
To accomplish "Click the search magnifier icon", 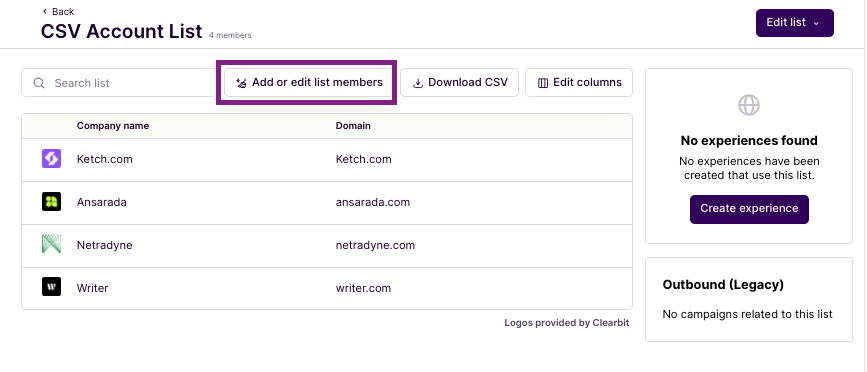I will coord(39,83).
